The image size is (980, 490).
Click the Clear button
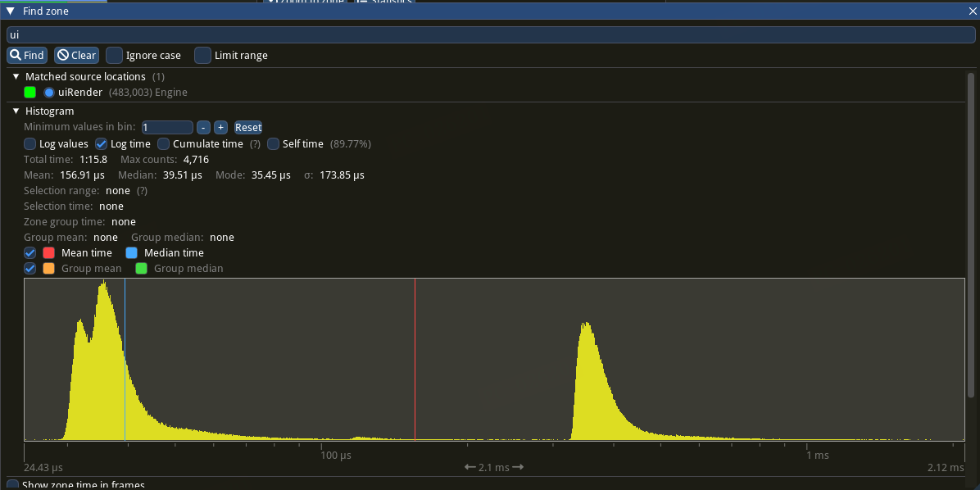(76, 55)
